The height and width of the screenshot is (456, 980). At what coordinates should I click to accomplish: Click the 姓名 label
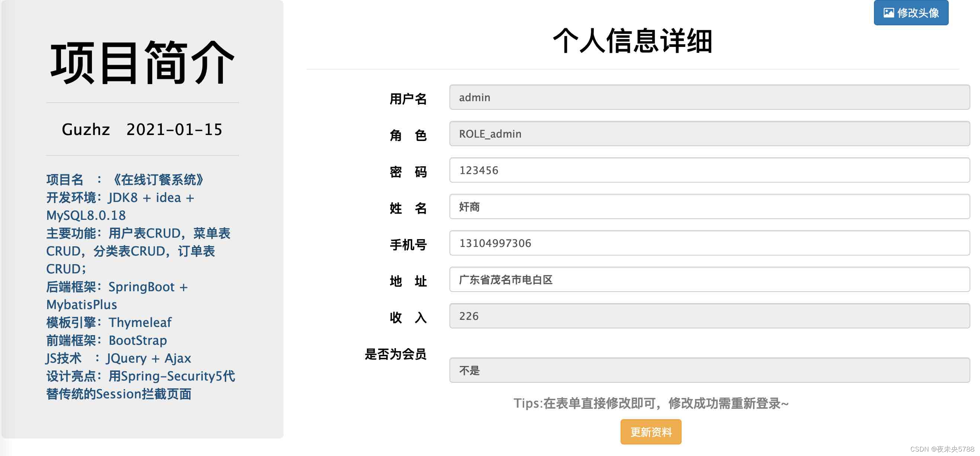(408, 208)
